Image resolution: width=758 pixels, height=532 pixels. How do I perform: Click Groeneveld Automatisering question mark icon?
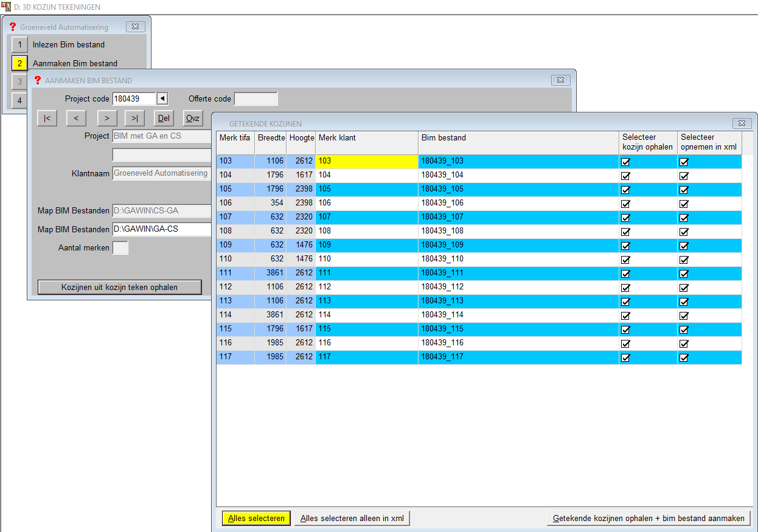(13, 27)
